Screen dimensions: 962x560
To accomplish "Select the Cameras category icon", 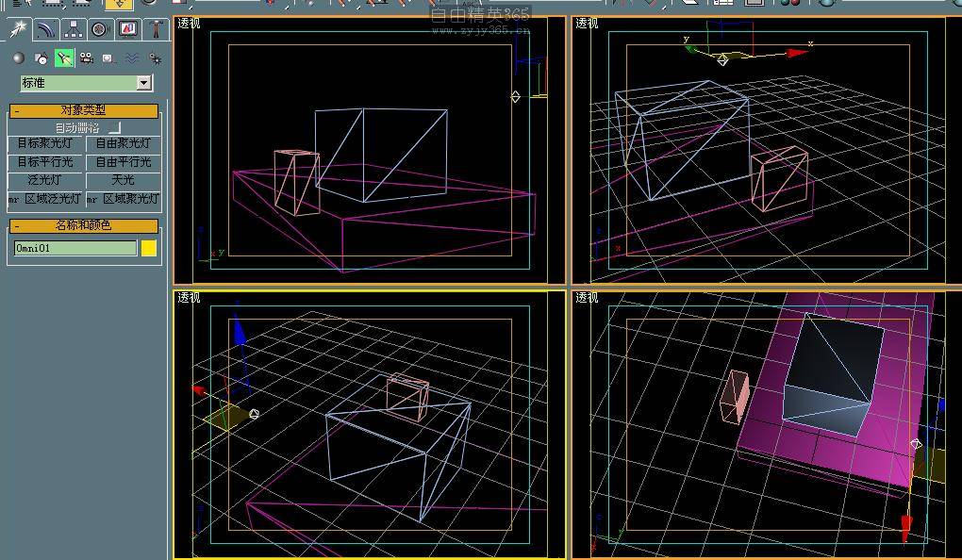I will pyautogui.click(x=87, y=58).
